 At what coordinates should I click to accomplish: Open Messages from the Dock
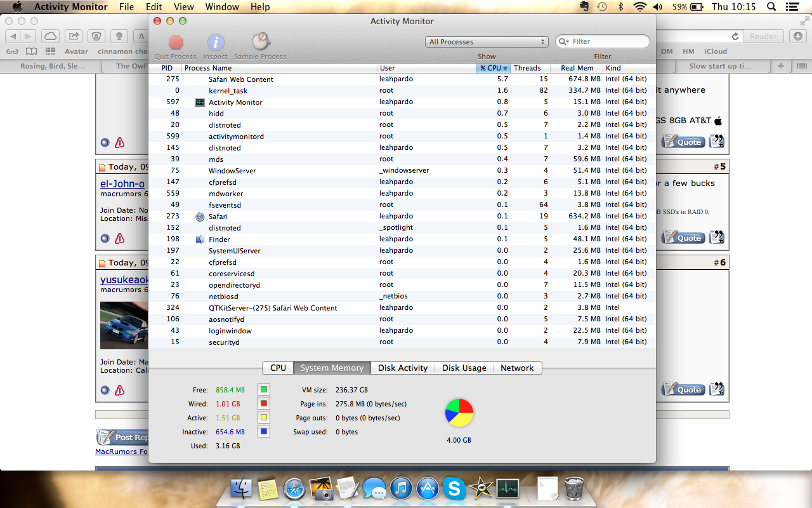coord(375,488)
